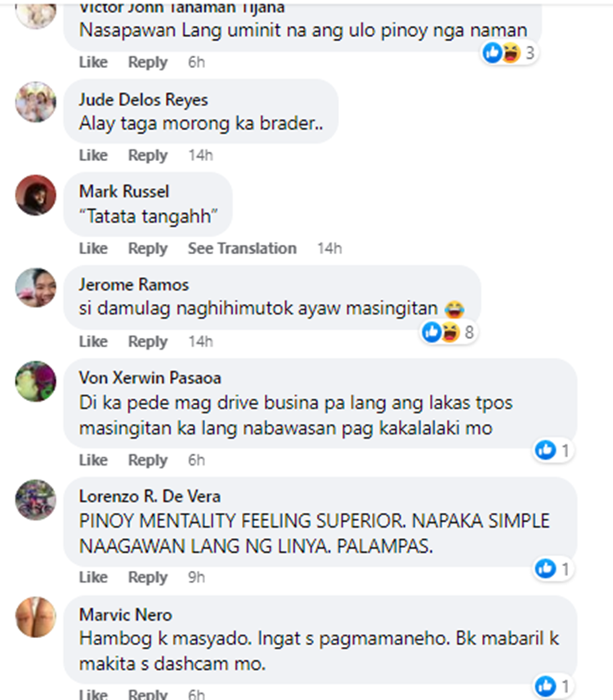Open Mark Russel's avatar
Viewport: 613px width, 700px height.
click(36, 195)
